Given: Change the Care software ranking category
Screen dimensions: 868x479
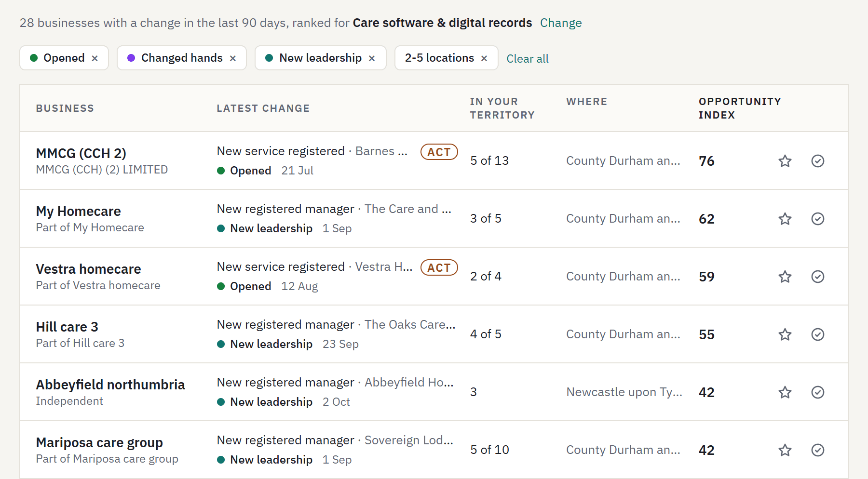Looking at the screenshot, I should click(x=561, y=23).
